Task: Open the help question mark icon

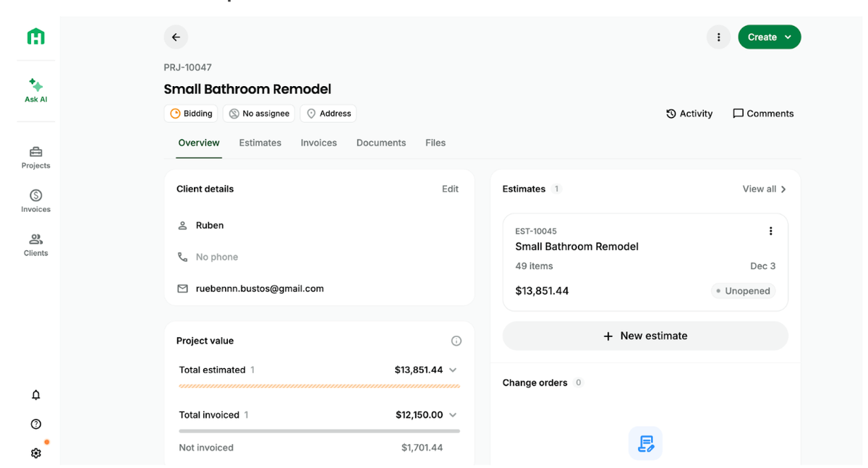Action: click(x=35, y=424)
